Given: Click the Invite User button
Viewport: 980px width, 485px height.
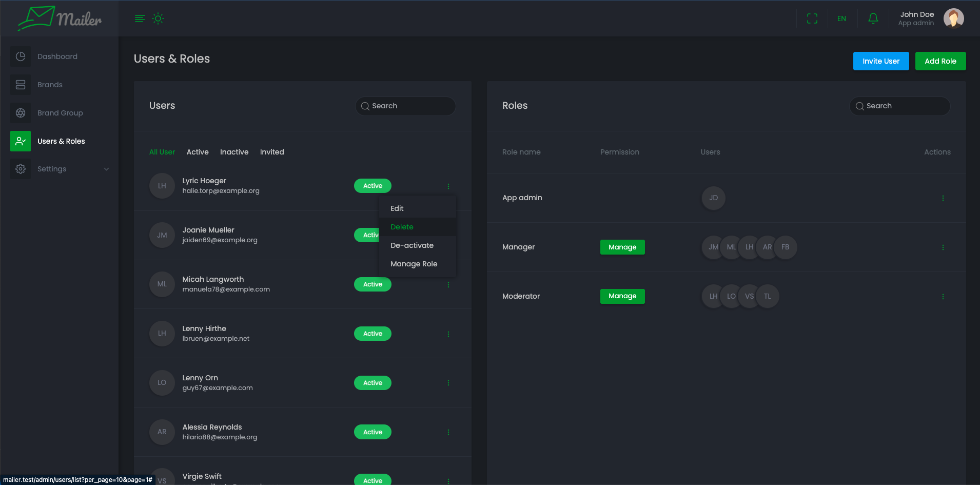Looking at the screenshot, I should click(x=880, y=61).
